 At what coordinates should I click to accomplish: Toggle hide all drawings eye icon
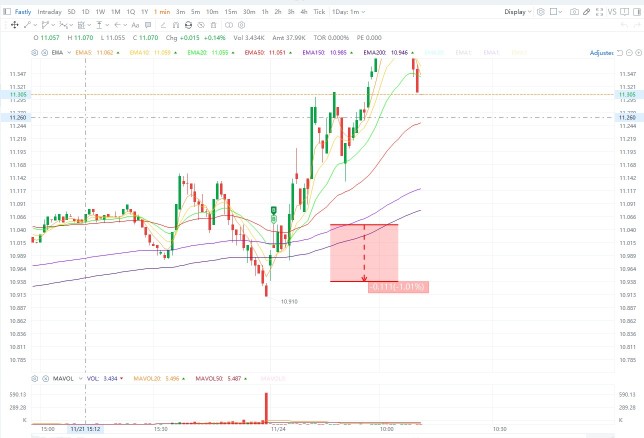pos(201,25)
